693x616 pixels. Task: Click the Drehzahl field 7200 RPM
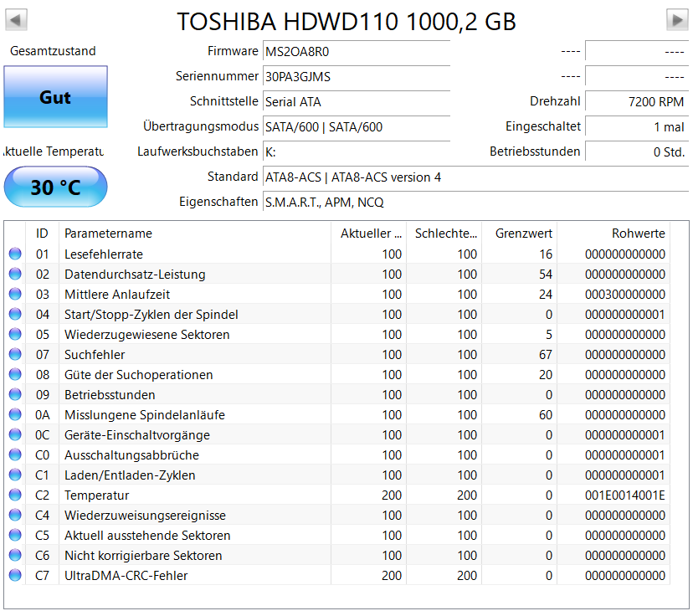point(637,101)
